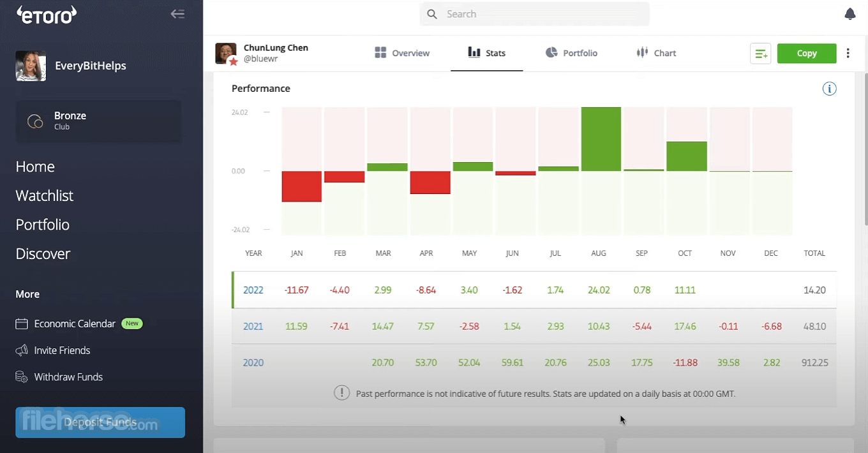
Task: Click the Economic Calendar icon
Action: (22, 324)
